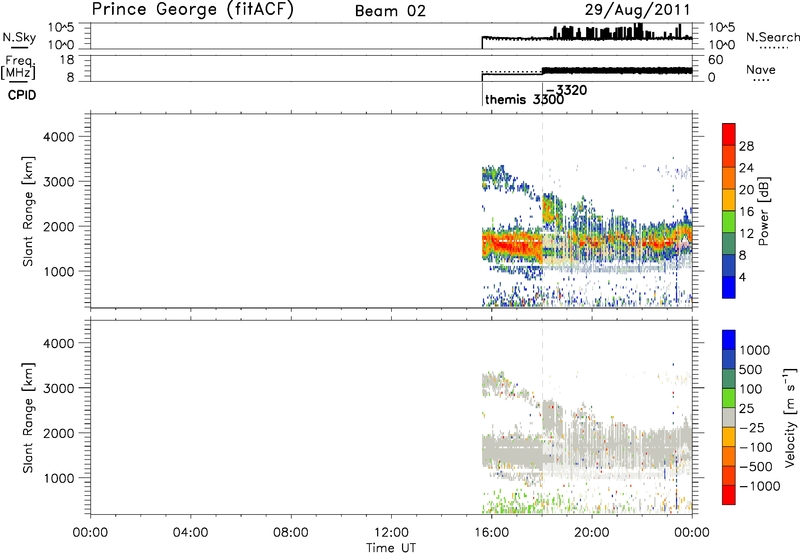The height and width of the screenshot is (554, 800).
Task: Click the '500' label on Velocity color bar
Action: tap(751, 369)
